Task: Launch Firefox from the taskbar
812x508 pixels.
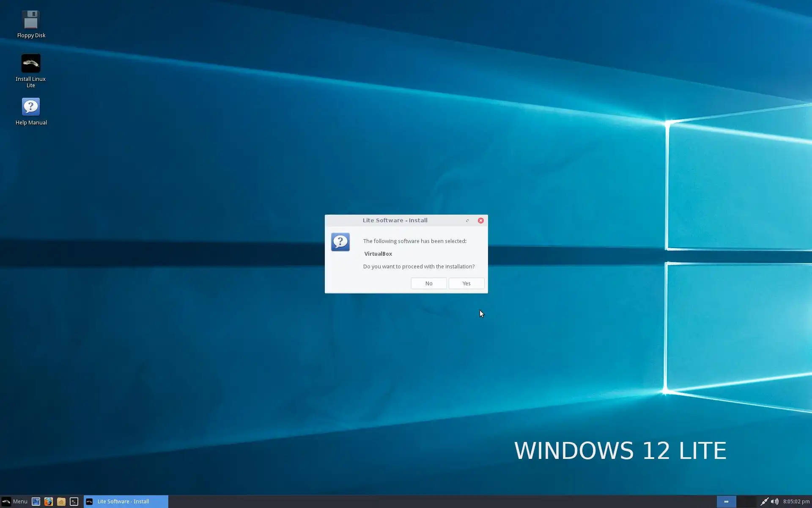Action: [49, 502]
